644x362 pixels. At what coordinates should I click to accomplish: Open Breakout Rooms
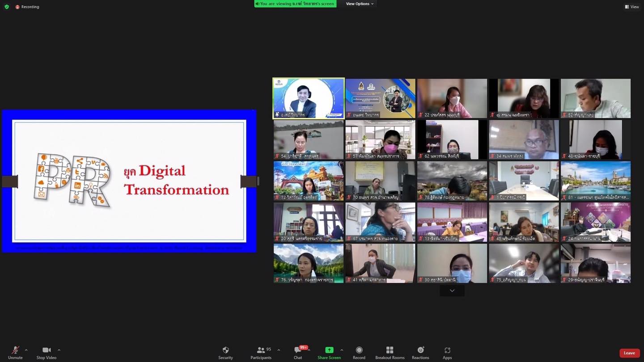point(390,352)
